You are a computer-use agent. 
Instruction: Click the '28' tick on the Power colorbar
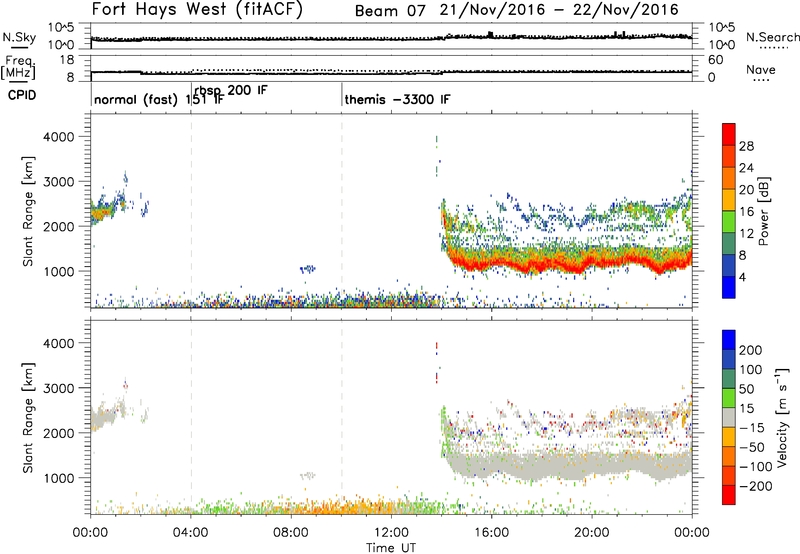coord(746,146)
